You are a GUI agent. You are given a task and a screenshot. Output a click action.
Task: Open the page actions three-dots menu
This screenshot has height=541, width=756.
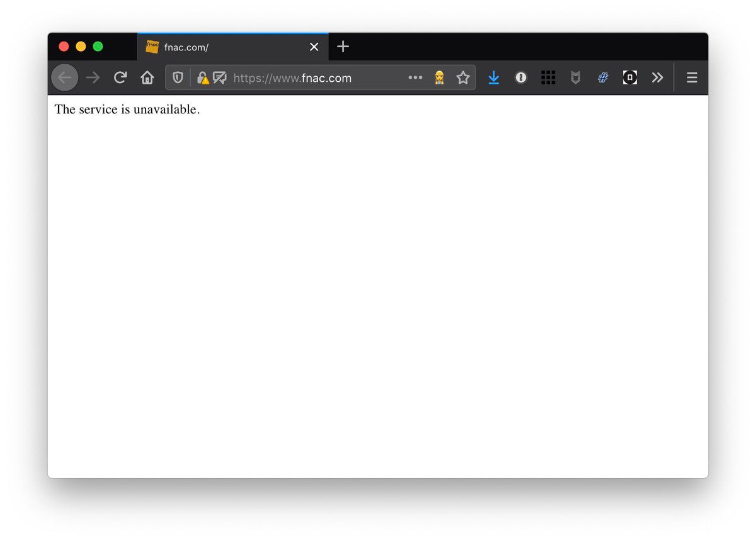pyautogui.click(x=415, y=77)
